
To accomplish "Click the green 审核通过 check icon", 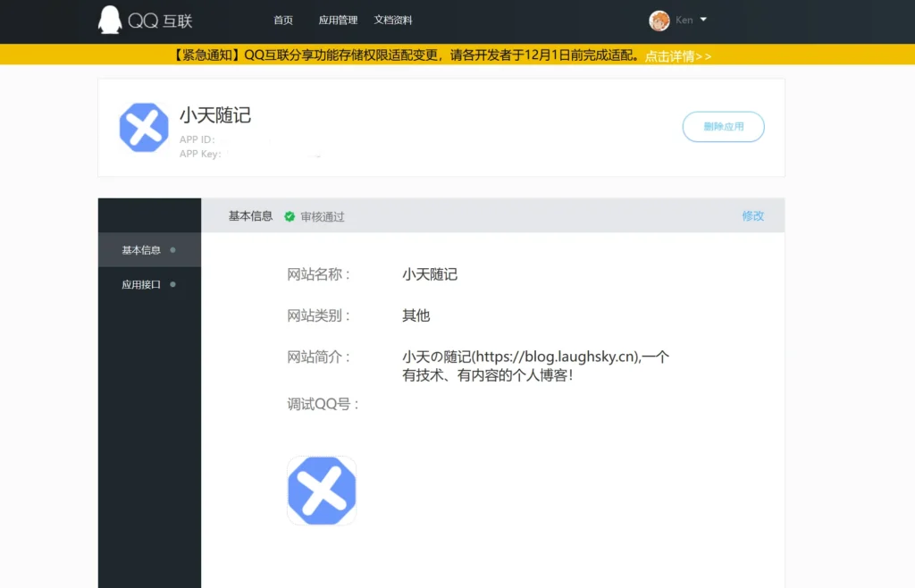I will 290,216.
